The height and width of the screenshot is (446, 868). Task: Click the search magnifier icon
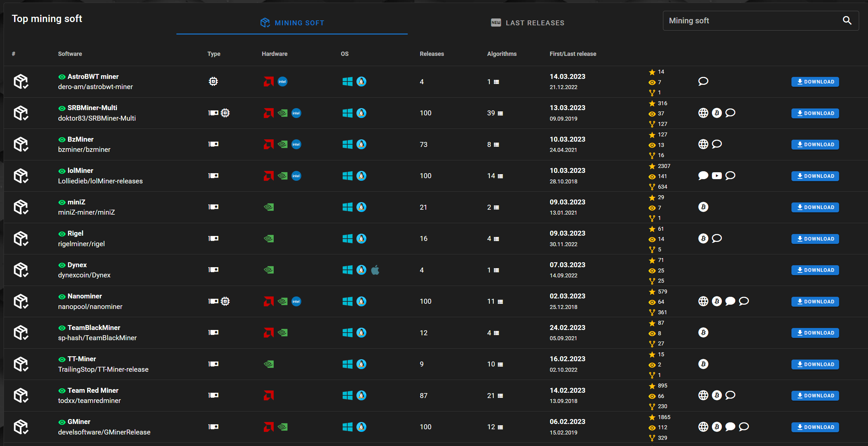[x=847, y=21]
